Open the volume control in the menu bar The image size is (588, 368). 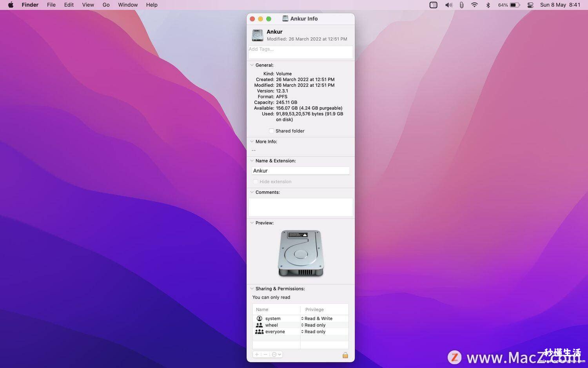448,5
